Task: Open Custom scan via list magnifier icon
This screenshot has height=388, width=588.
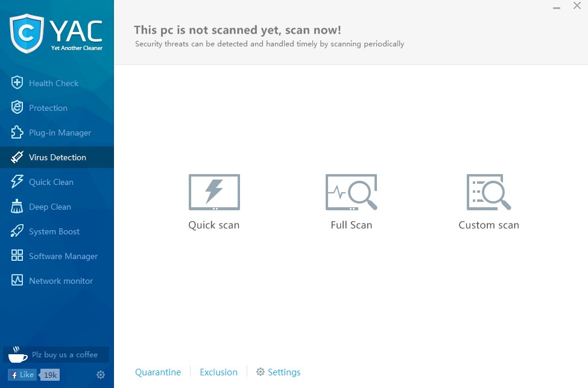Action: tap(488, 192)
